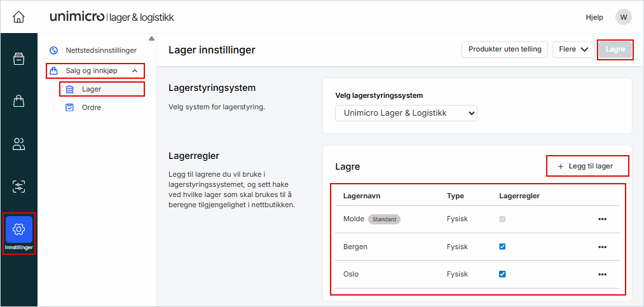
Task: Open three-dot menu for Oslo warehouse
Action: click(602, 275)
